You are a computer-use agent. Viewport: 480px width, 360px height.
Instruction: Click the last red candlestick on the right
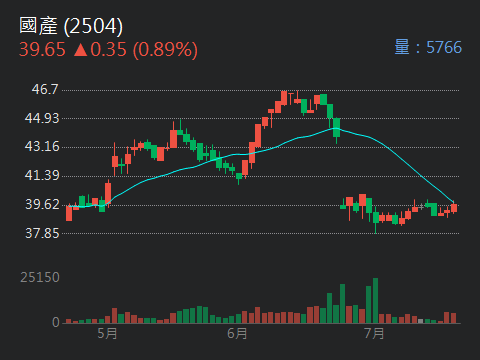coord(454,208)
